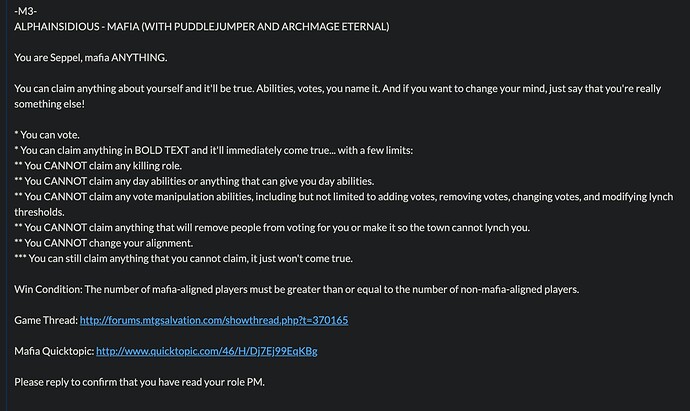Screen dimensions: 690x411
Task: Click the 'CANNOT claim any day abilities' line
Action: [194, 181]
